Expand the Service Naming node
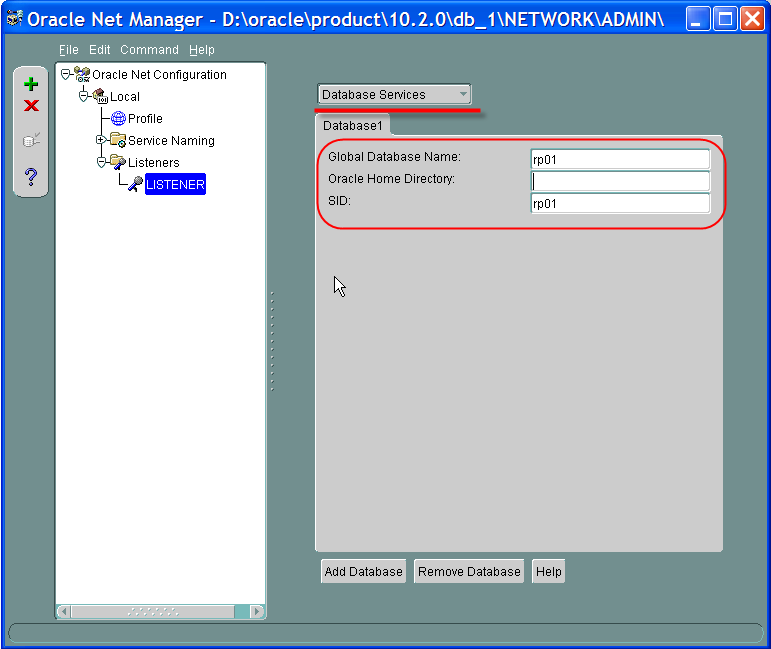 tap(101, 140)
